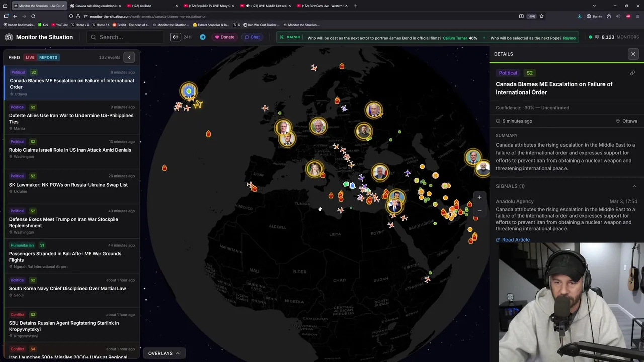644x362 pixels.
Task: Open Defense Execs Meet Trump feed item
Action: pyautogui.click(x=71, y=222)
